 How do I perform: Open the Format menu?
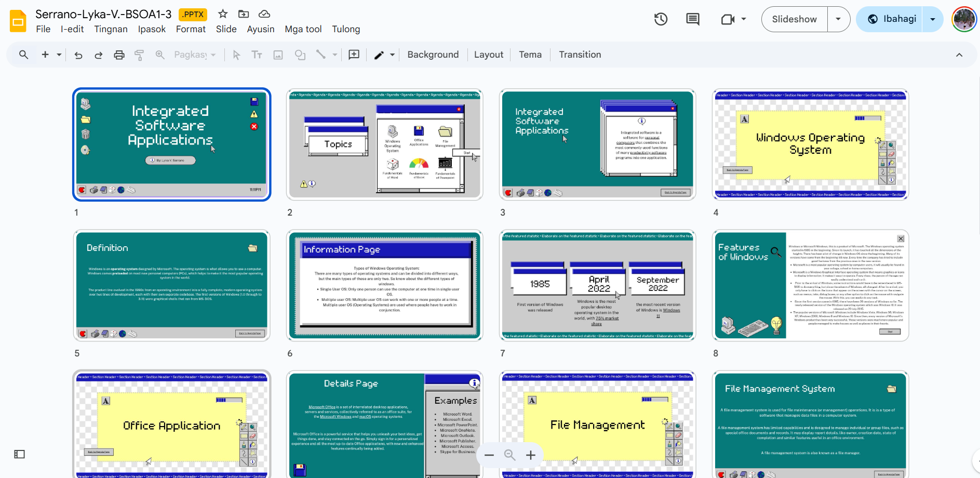tap(191, 29)
